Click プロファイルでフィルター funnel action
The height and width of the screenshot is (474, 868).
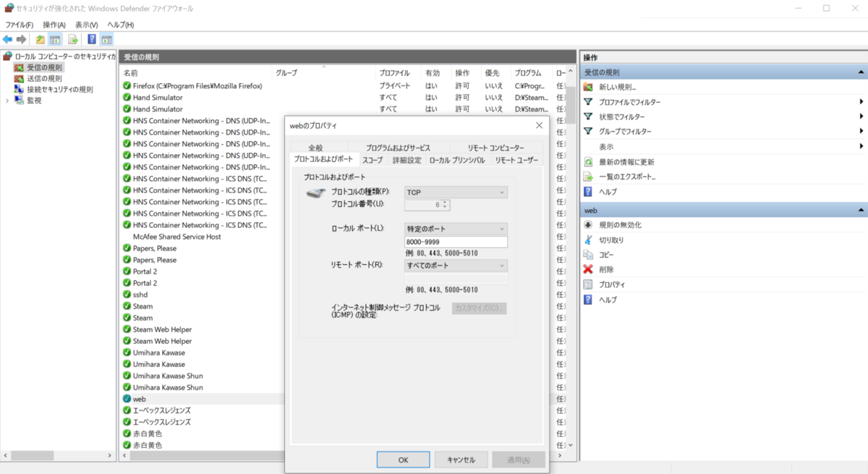click(629, 102)
